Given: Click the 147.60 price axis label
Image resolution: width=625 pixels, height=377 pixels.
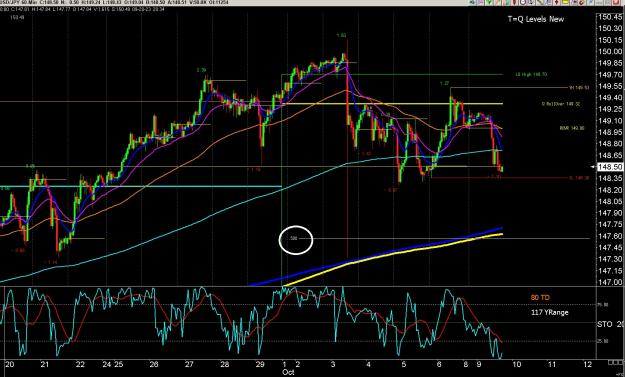Looking at the screenshot, I should click(610, 236).
